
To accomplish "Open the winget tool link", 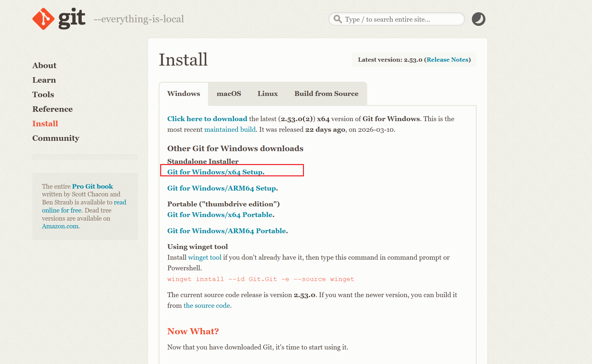I will (x=205, y=257).
